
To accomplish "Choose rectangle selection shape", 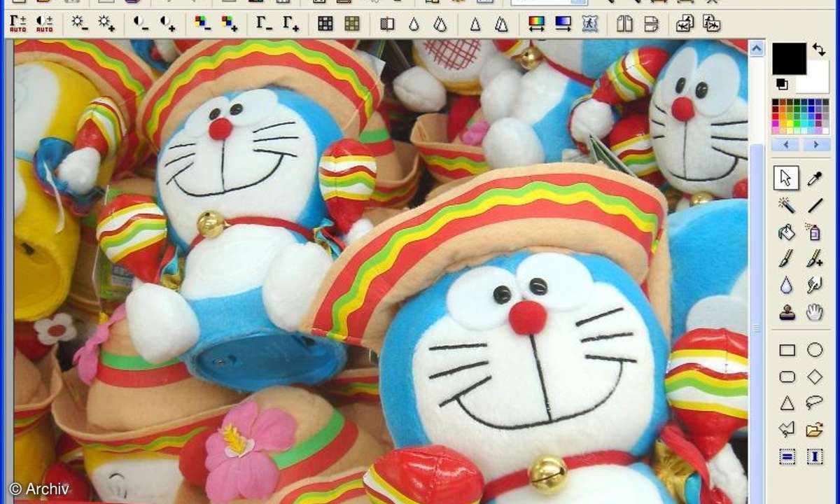I will click(787, 350).
